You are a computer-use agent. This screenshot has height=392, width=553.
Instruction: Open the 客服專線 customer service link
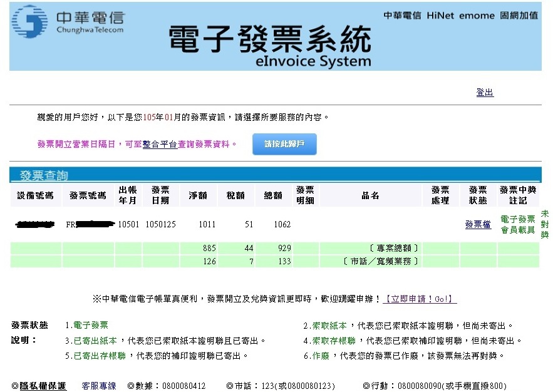point(98,386)
